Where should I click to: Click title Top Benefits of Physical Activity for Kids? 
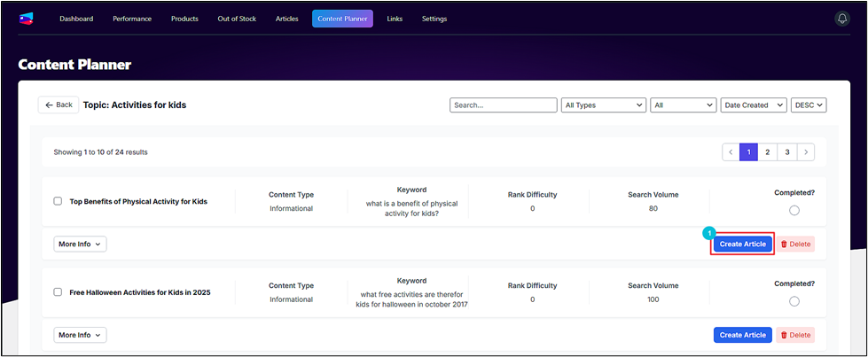point(138,201)
